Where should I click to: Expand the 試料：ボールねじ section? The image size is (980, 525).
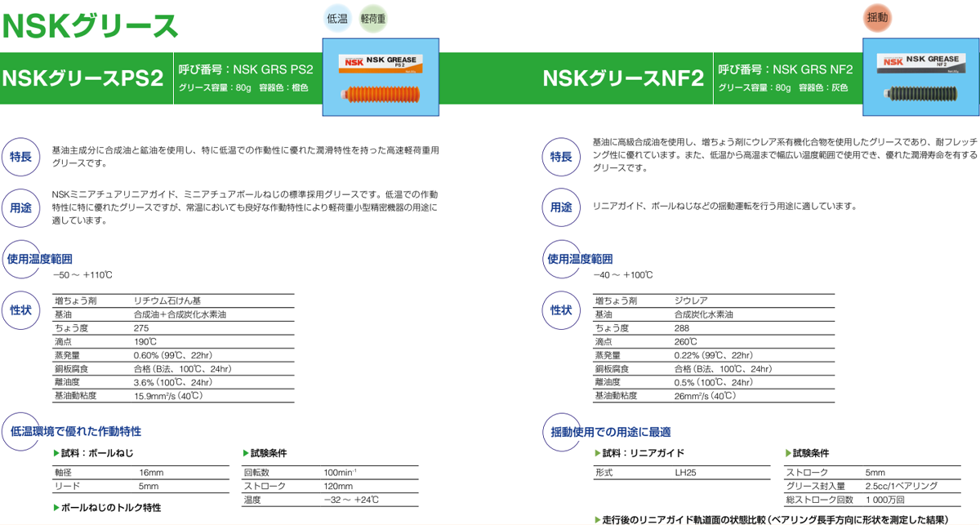pos(93,453)
